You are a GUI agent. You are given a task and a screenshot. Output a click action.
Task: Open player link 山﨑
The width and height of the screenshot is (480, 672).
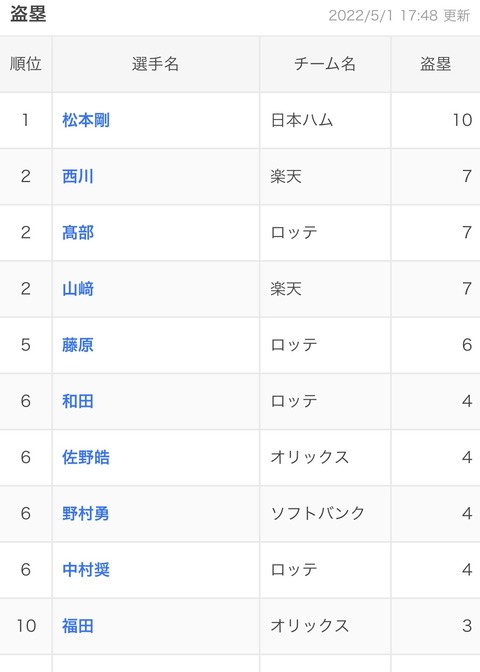(x=78, y=288)
